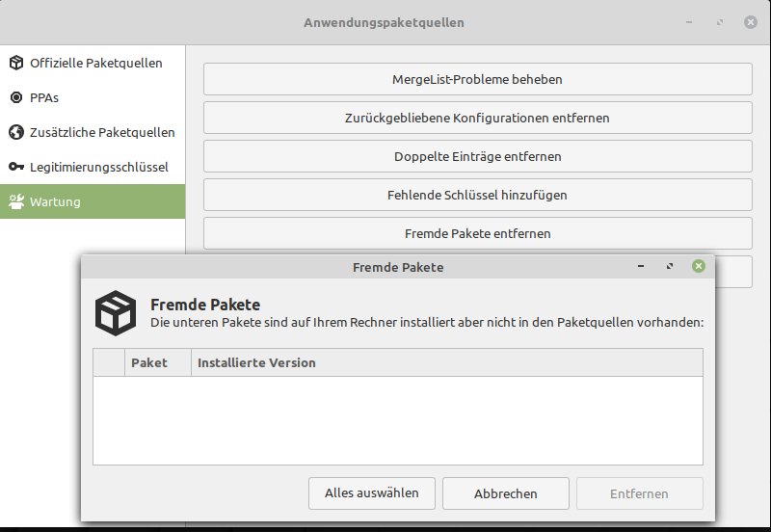Select the Wartung maintenance icon
The image size is (771, 532).
point(15,202)
